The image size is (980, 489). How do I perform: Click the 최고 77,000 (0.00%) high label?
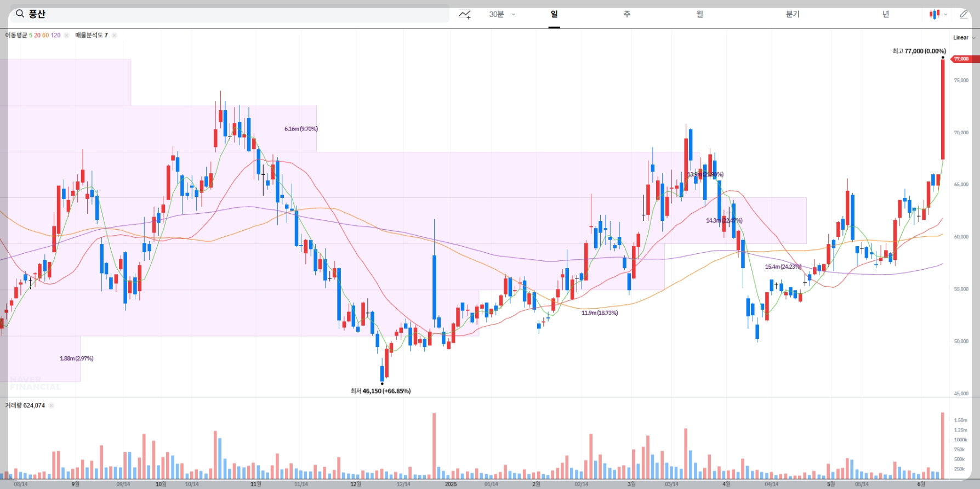[x=919, y=51]
